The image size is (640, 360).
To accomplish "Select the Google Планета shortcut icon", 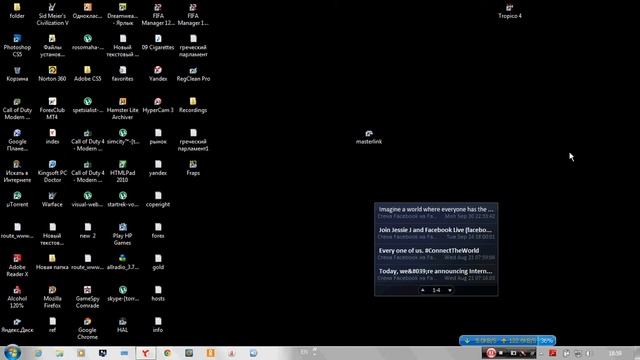I will tap(17, 140).
